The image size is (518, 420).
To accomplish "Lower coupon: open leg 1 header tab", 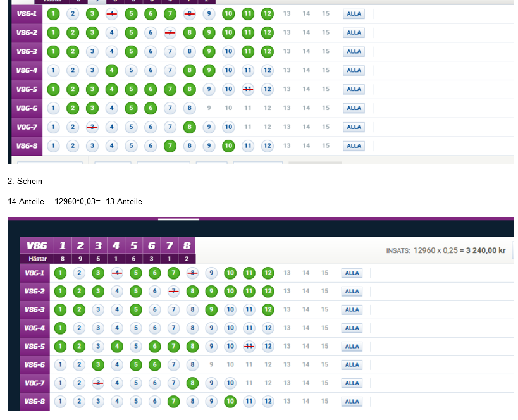I will [x=63, y=245].
